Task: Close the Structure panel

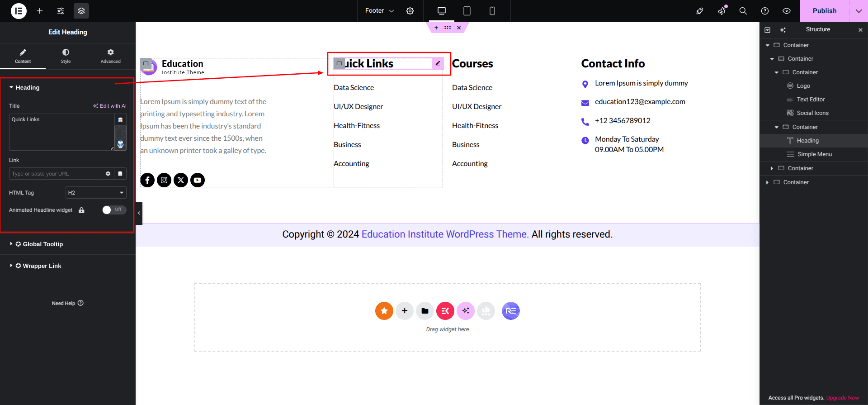Action: click(860, 30)
